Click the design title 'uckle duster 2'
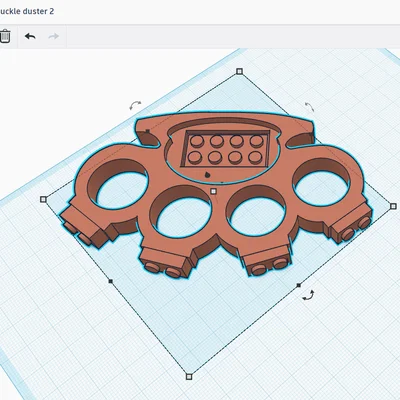This screenshot has width=400, height=400. [27, 11]
